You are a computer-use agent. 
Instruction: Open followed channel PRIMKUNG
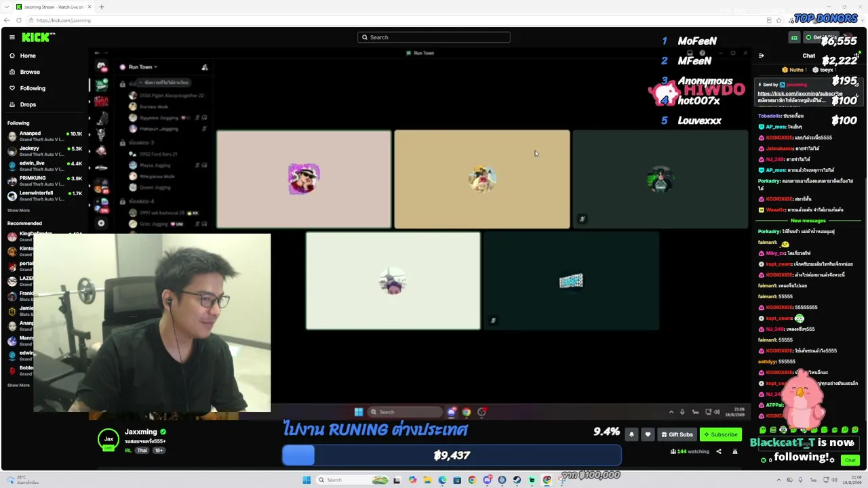point(45,181)
